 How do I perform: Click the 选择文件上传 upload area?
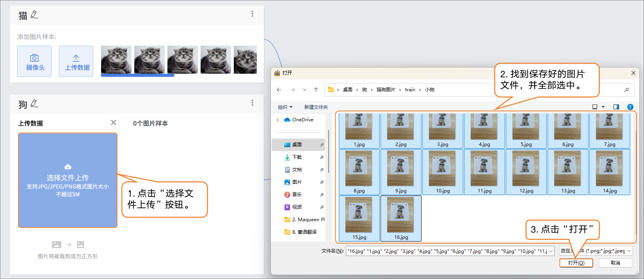click(x=68, y=180)
